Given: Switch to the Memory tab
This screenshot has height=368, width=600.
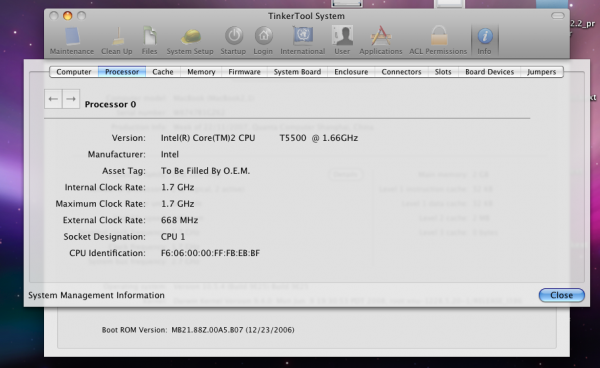Looking at the screenshot, I should (x=201, y=72).
